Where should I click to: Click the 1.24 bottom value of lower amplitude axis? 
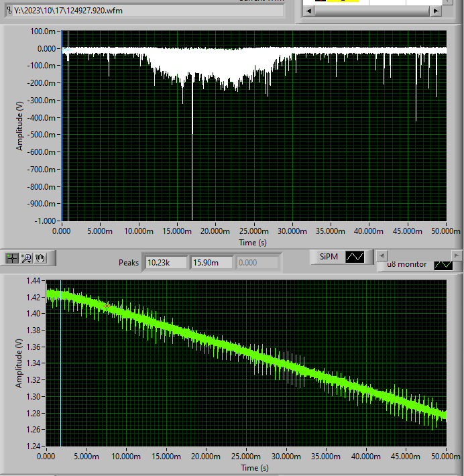[33, 447]
